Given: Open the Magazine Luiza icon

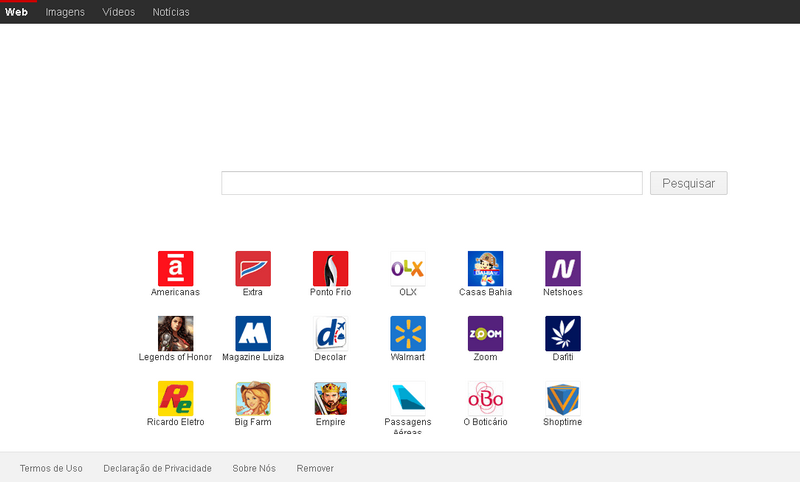Looking at the screenshot, I should pos(253,333).
